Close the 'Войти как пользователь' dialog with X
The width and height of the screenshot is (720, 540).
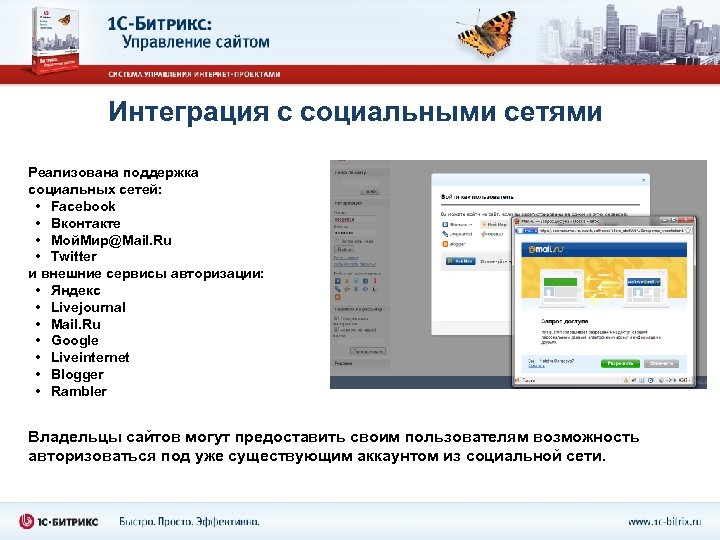pyautogui.click(x=643, y=180)
